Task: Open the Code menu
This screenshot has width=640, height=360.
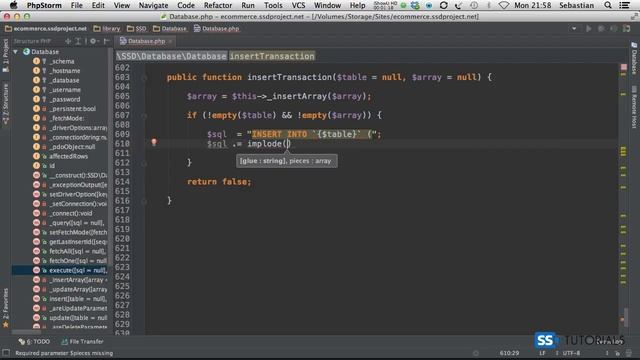Action: click(x=186, y=5)
